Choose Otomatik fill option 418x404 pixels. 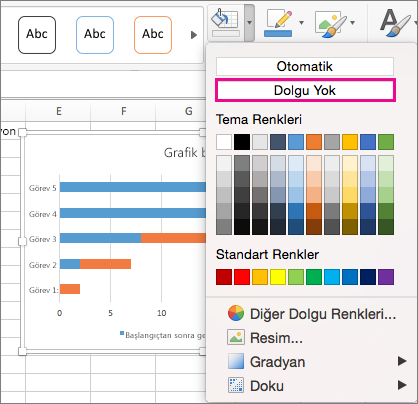coord(305,66)
